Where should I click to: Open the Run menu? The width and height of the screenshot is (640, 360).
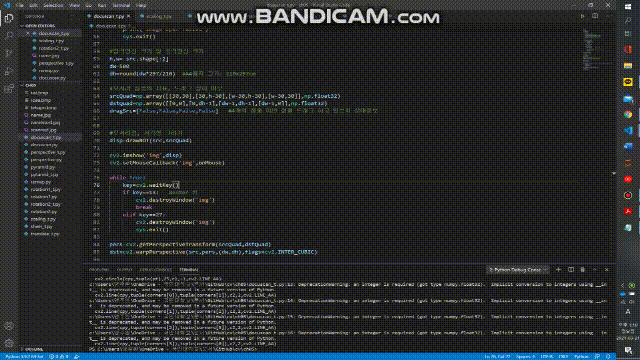(x=102, y=5)
